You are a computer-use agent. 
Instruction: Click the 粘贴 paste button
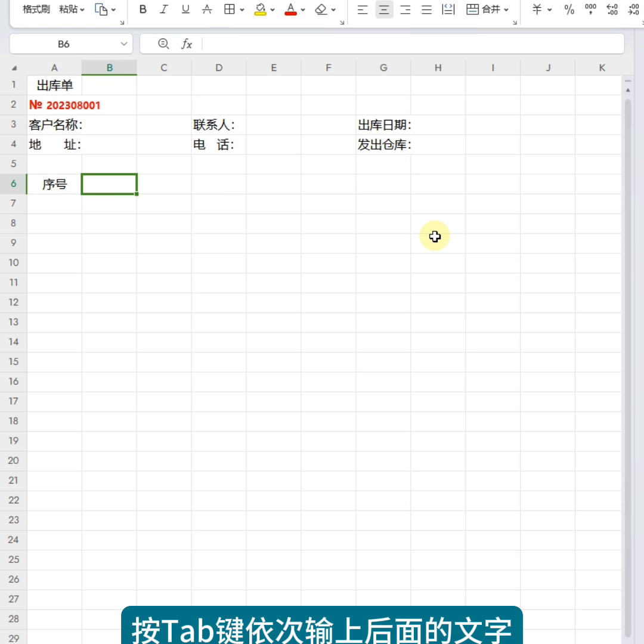(x=68, y=9)
